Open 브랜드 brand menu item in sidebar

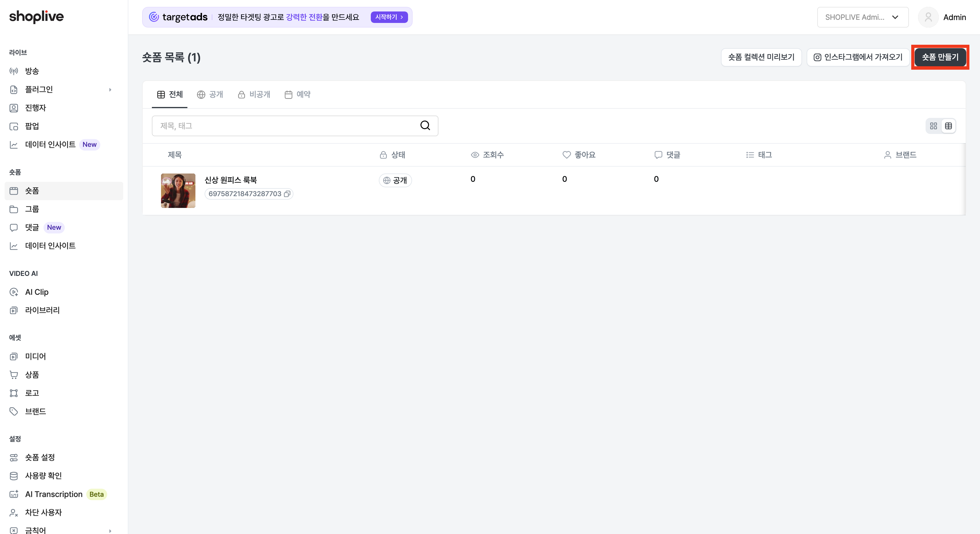coord(64,411)
